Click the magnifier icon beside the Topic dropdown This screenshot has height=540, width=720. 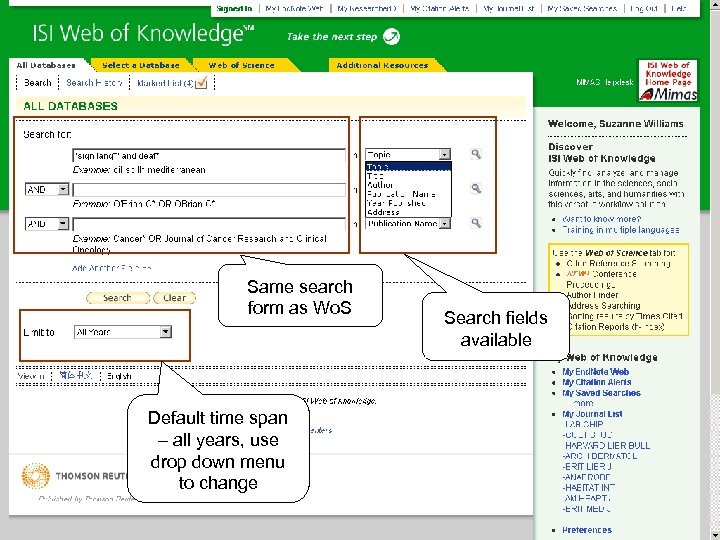click(x=476, y=154)
